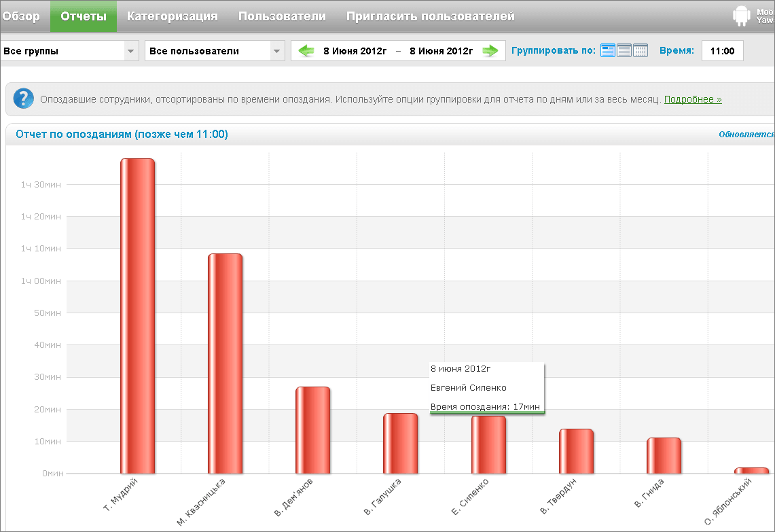Click the start date 8 Июня 2012г
Screen dimensions: 775x532
[355, 51]
